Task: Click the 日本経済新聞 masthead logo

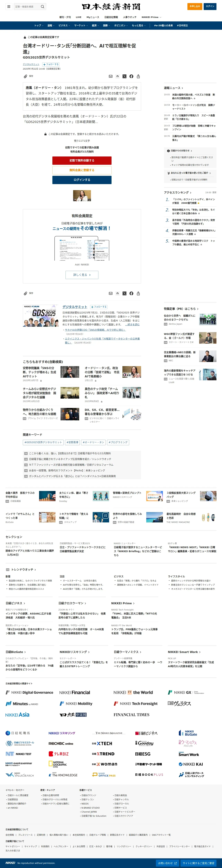Action: click(x=111, y=7)
